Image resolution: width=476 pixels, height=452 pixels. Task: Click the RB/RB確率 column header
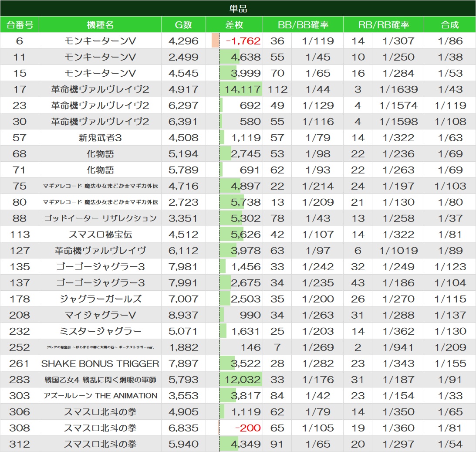point(383,24)
